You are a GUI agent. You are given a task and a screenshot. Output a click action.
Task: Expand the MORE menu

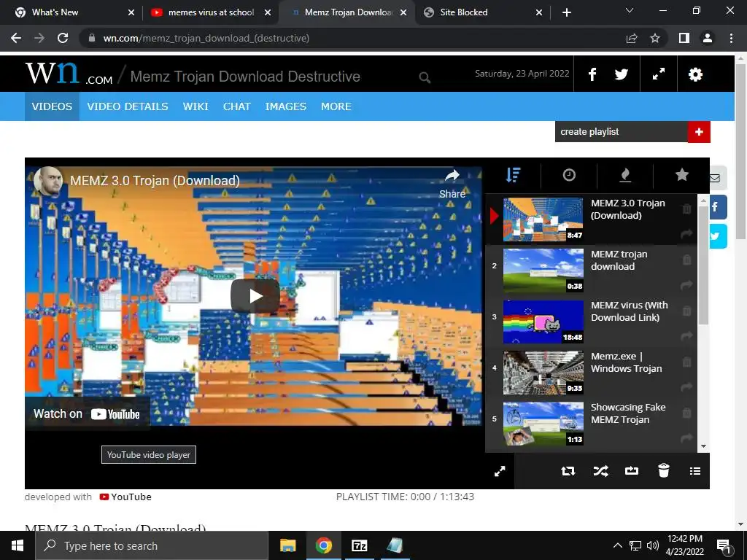336,106
